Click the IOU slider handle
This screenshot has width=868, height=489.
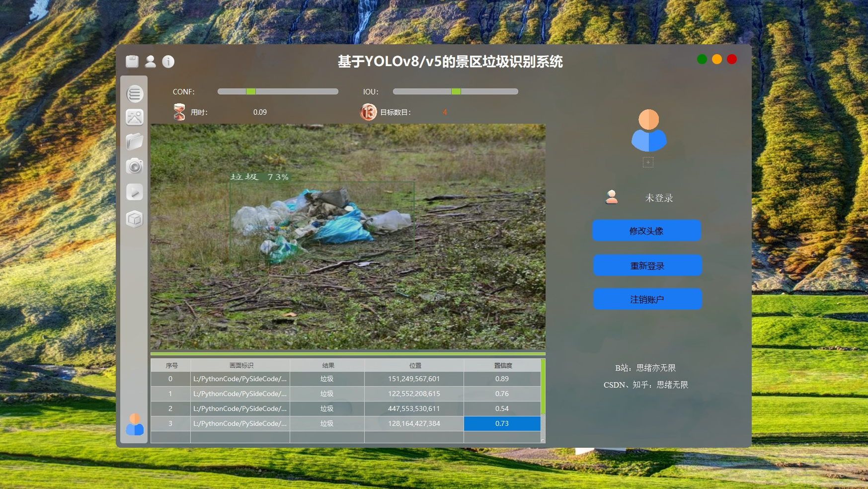click(x=456, y=91)
